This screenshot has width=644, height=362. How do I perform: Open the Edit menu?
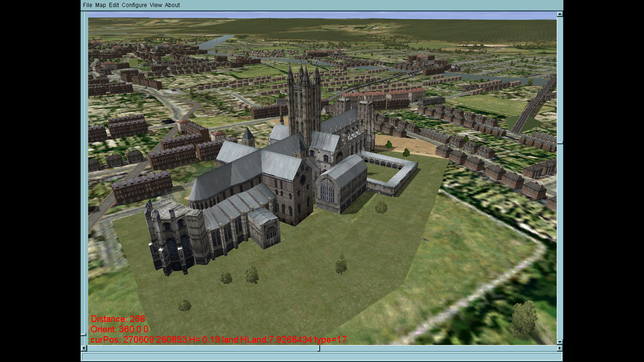click(x=114, y=5)
